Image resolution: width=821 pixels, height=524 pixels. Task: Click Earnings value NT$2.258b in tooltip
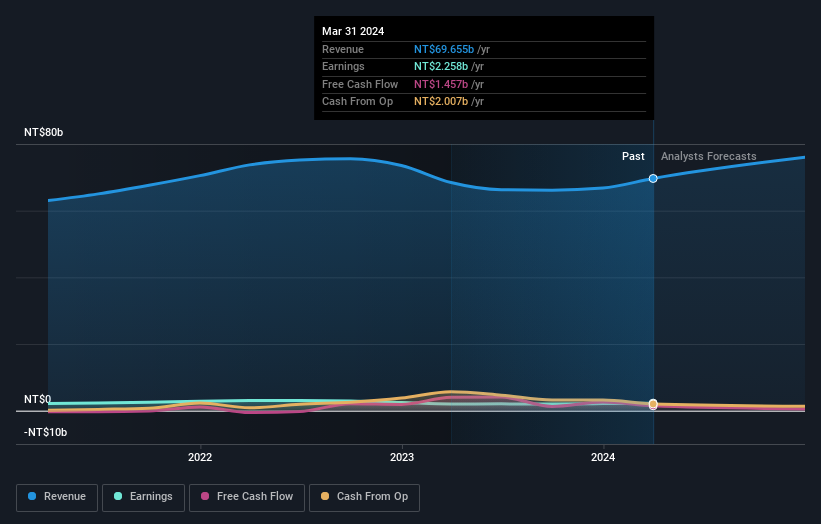[441, 66]
